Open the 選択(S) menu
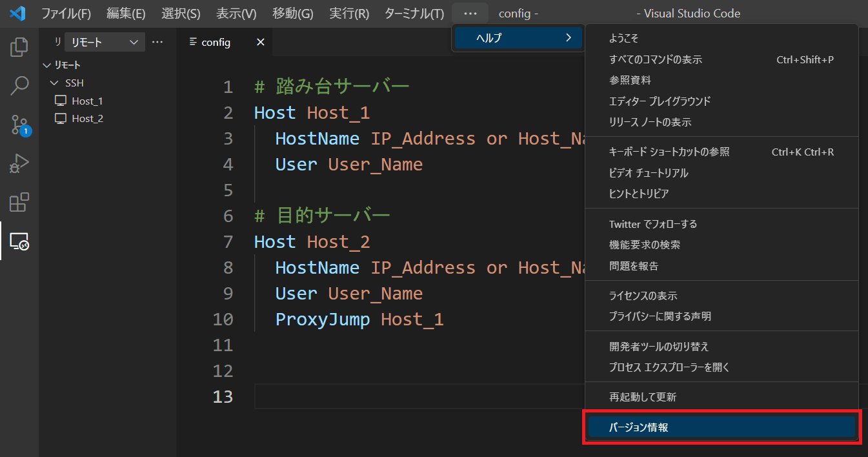Viewport: 868px width, 457px height. click(181, 14)
